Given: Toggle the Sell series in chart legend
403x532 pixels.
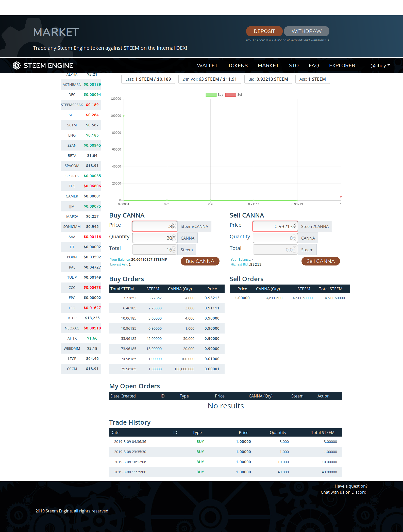Looking at the screenshot, I should coord(234,95).
